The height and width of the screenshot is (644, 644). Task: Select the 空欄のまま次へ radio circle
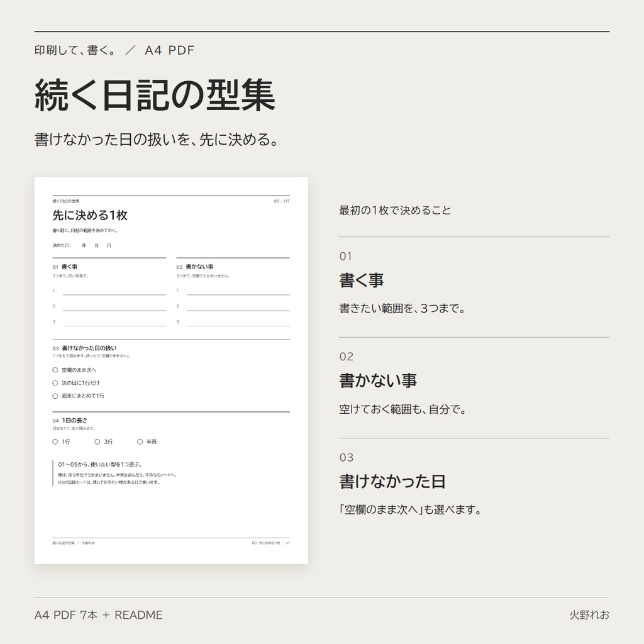tap(55, 370)
